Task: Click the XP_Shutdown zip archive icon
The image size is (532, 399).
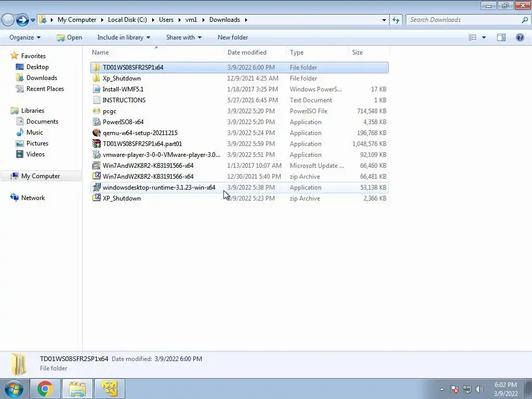Action: pos(97,198)
